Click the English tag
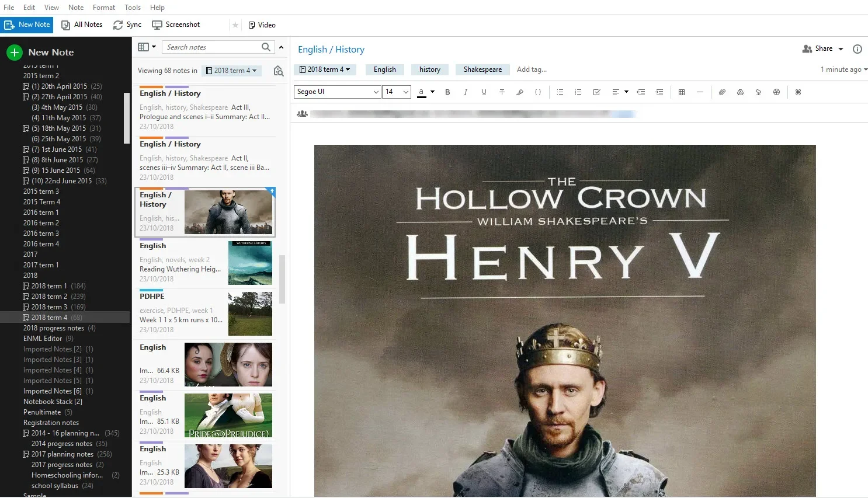Image resolution: width=868 pixels, height=498 pixels. pos(385,69)
